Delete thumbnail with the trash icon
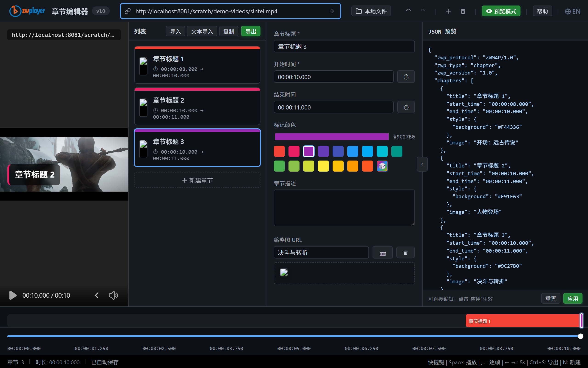 [x=406, y=253]
